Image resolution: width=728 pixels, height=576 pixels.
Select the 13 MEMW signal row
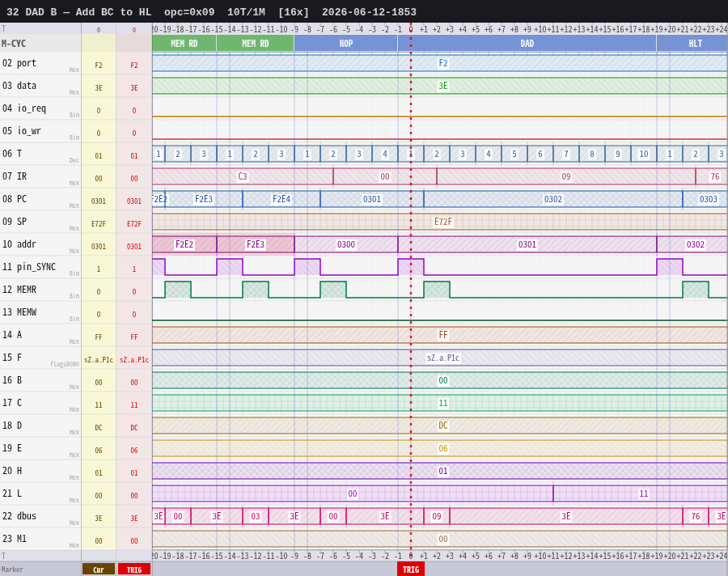(x=364, y=312)
